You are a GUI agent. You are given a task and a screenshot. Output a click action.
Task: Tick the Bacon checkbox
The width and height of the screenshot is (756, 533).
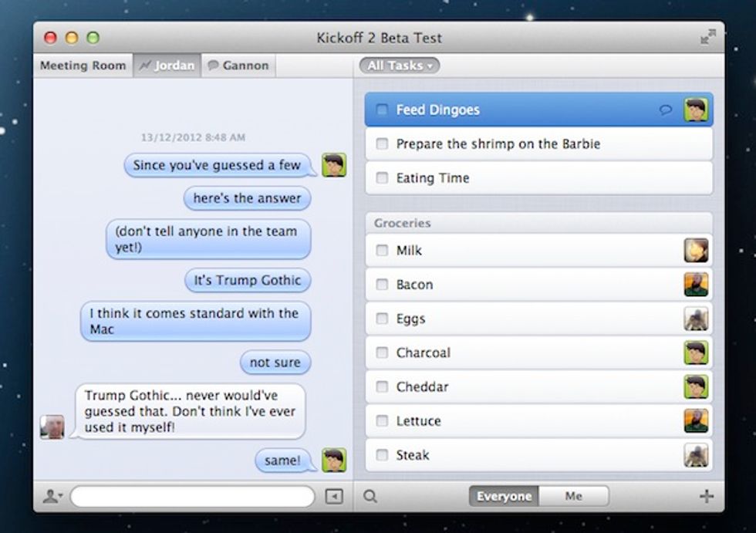click(x=382, y=285)
